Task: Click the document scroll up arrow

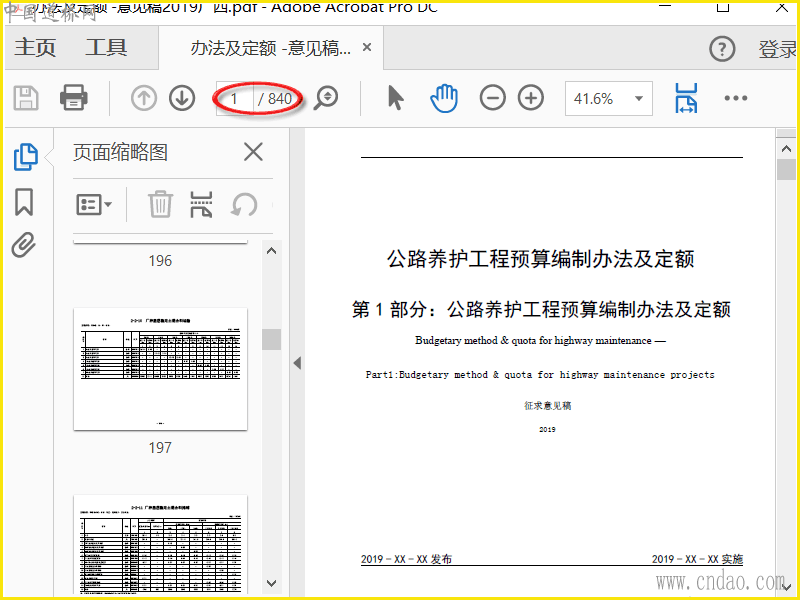Action: pyautogui.click(x=786, y=148)
